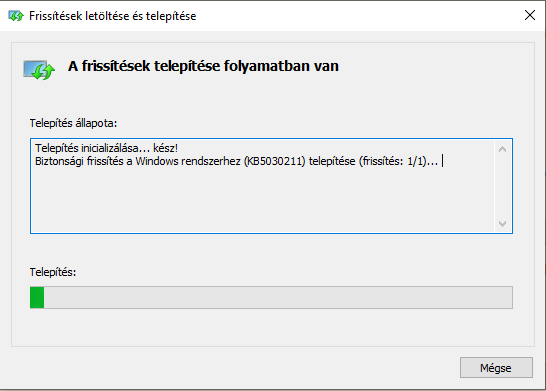The width and height of the screenshot is (546, 391).
Task: Click the 'Telepítés állapota:' label
Action: pos(73,123)
